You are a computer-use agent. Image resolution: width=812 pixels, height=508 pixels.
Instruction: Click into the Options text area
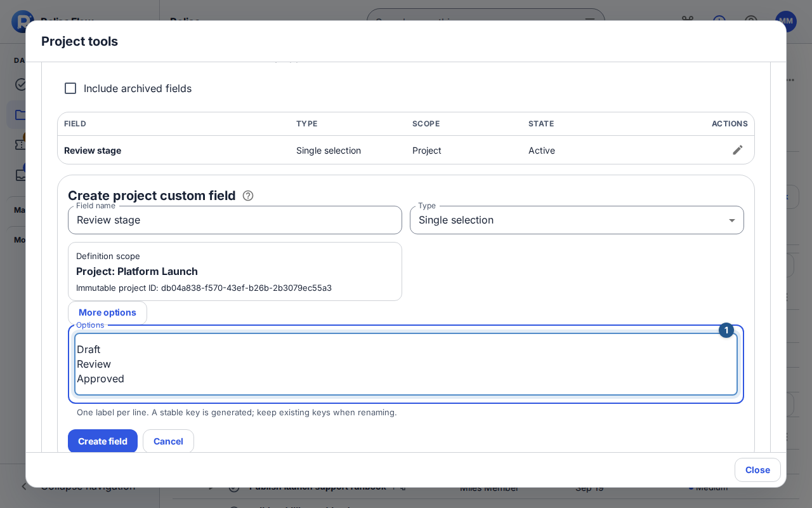point(406,364)
